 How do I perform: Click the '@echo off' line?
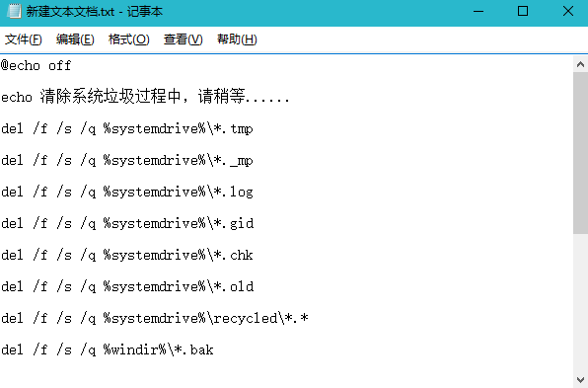pyautogui.click(x=36, y=66)
